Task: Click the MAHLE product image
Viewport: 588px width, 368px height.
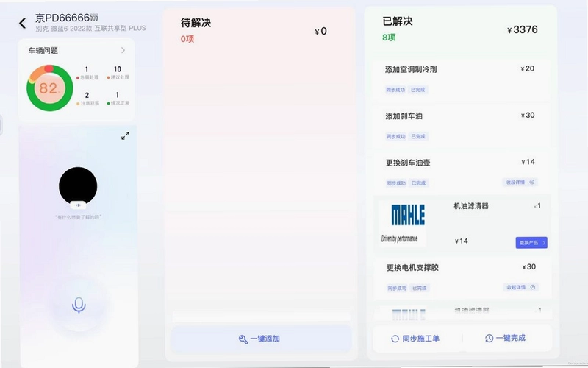Action: pyautogui.click(x=403, y=223)
